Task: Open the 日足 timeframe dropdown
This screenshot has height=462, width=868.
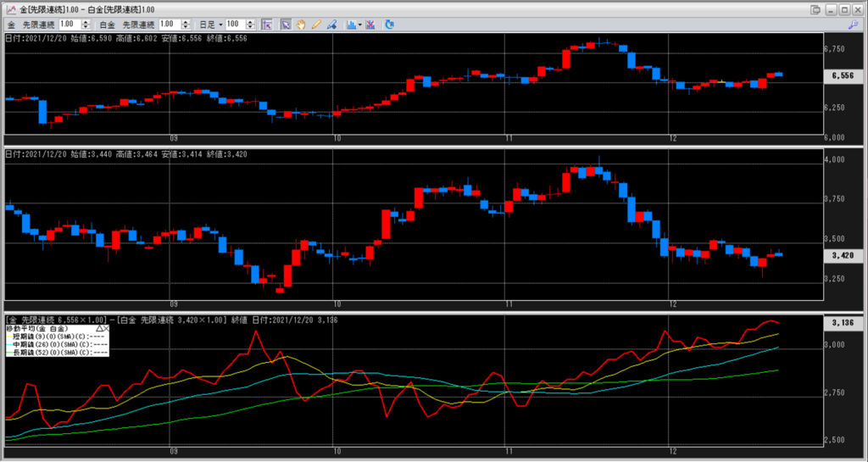Action: pos(220,25)
